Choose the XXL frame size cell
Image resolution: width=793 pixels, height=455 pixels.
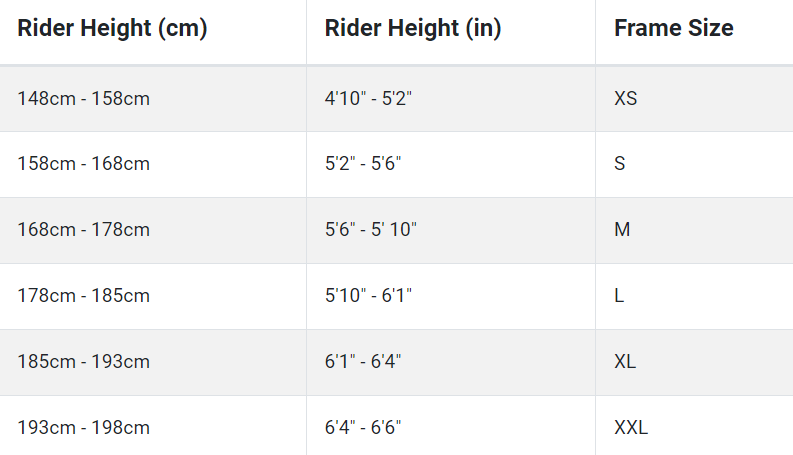coord(694,426)
